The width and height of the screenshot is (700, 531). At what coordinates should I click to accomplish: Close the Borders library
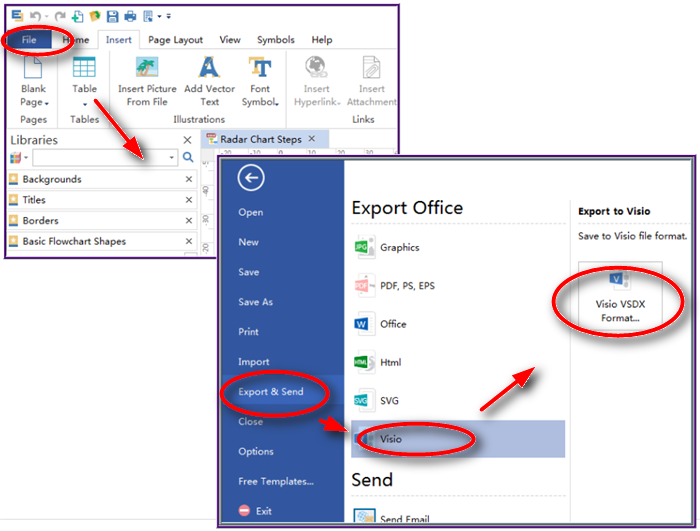click(189, 221)
